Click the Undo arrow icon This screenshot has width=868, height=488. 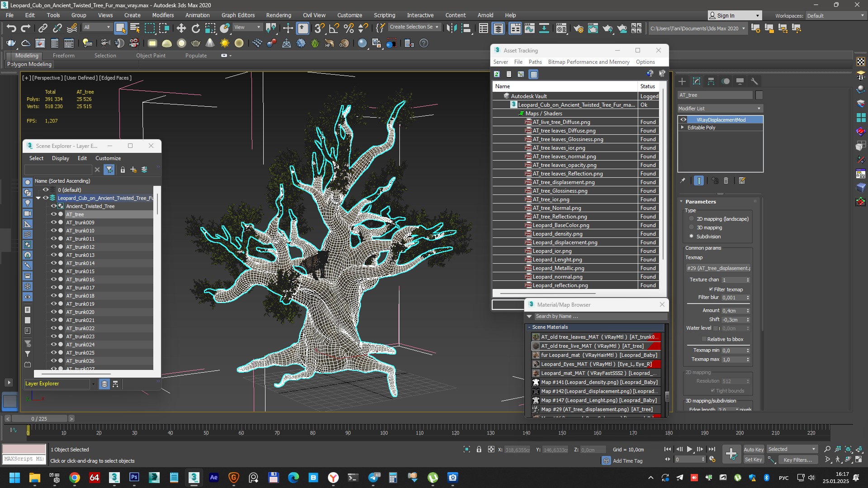(x=11, y=28)
